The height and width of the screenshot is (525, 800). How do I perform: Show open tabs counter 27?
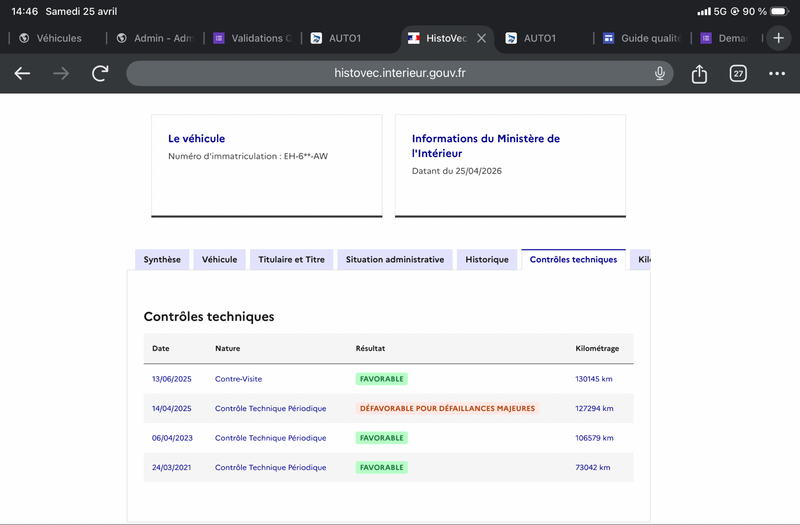[738, 74]
